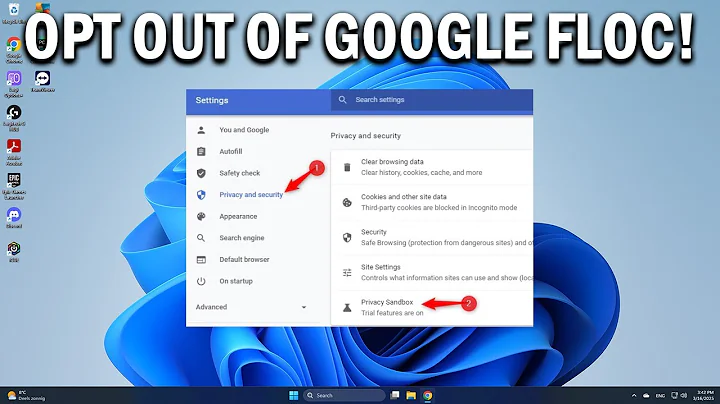Open the Recycle Bin desktop icon
Image resolution: width=720 pixels, height=404 pixels.
[14, 13]
